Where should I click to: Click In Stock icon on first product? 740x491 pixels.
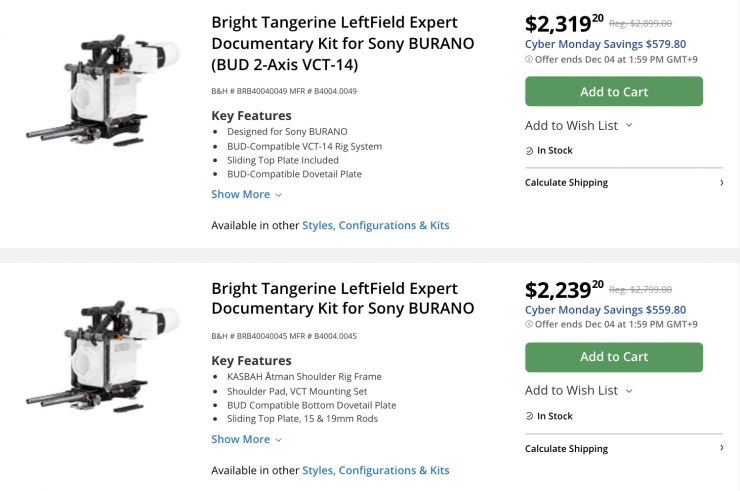tap(529, 151)
